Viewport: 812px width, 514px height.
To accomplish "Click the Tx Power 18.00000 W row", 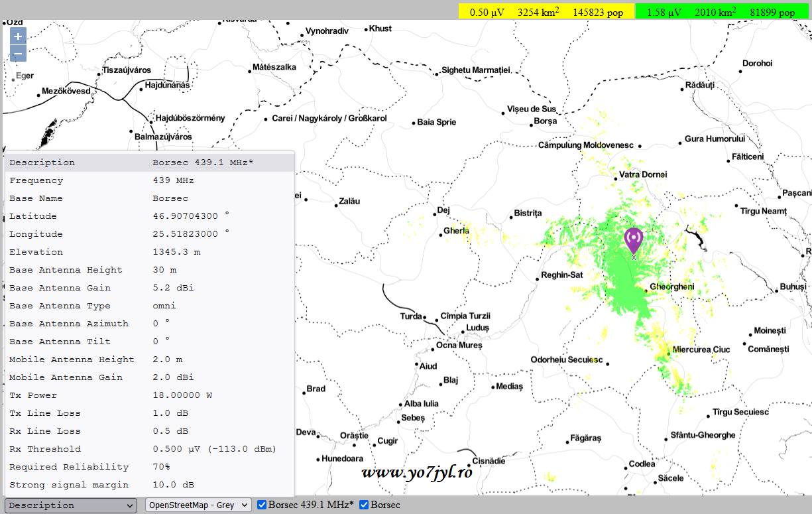I will [150, 395].
